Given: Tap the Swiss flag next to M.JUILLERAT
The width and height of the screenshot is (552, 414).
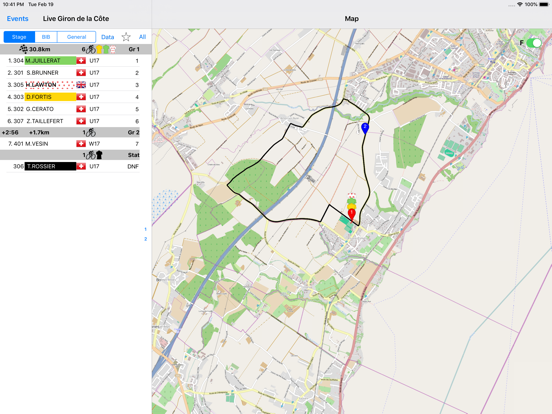Looking at the screenshot, I should [x=81, y=61].
